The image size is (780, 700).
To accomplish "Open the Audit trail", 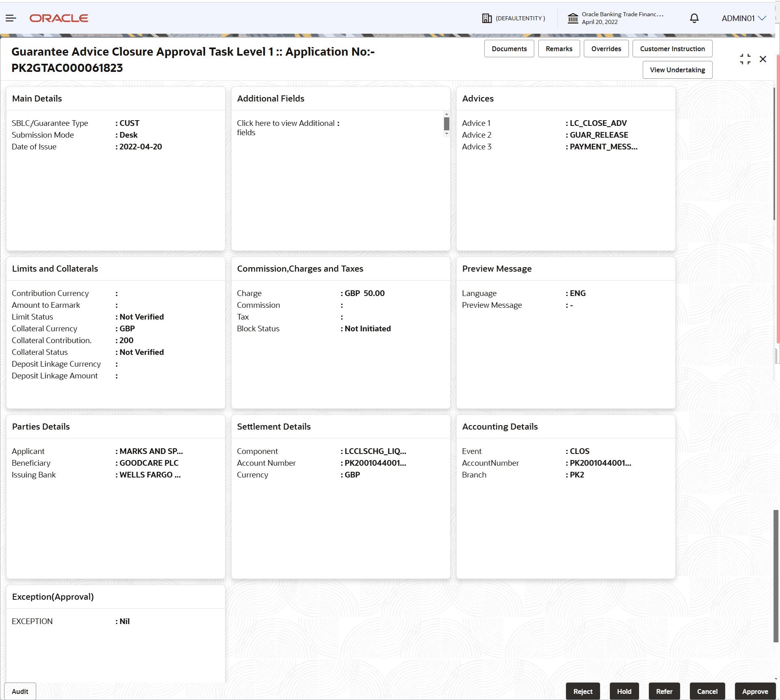I will pyautogui.click(x=19, y=691).
